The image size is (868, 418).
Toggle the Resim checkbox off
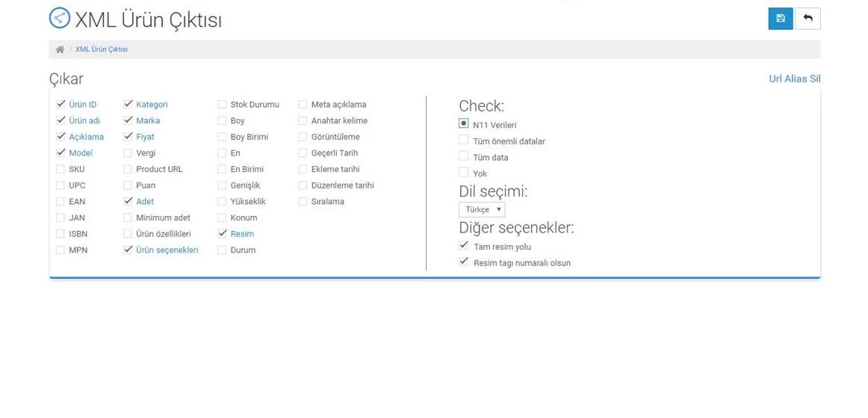point(222,234)
